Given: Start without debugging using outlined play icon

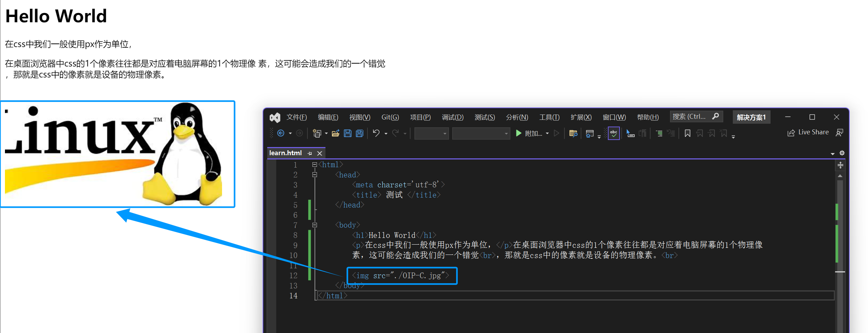Looking at the screenshot, I should coord(557,133).
